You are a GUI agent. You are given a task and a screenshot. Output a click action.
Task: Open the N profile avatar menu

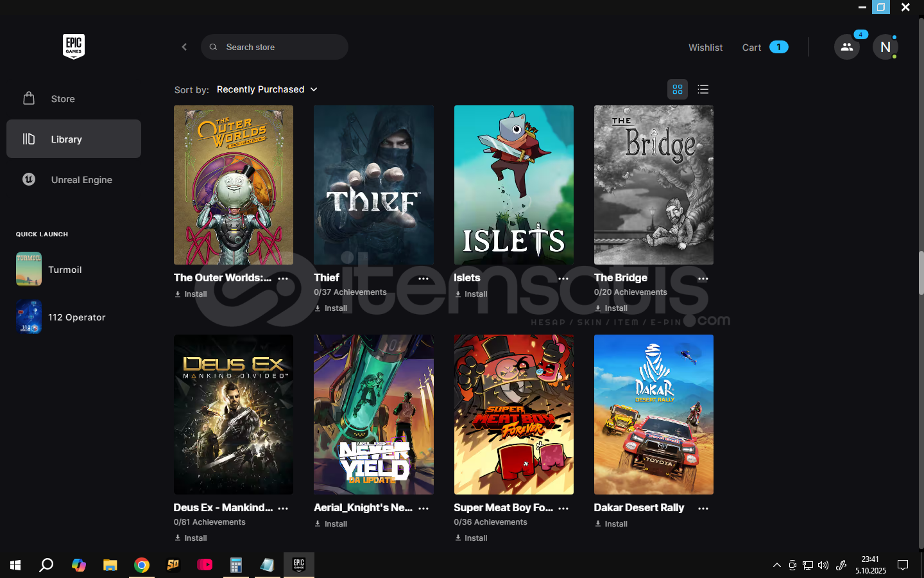[886, 47]
